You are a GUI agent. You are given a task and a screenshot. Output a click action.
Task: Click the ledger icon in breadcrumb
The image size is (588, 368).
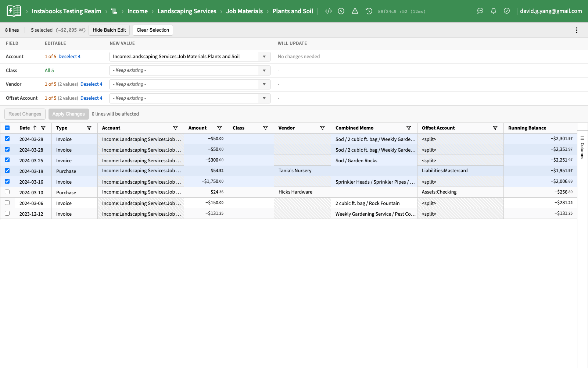coord(114,11)
